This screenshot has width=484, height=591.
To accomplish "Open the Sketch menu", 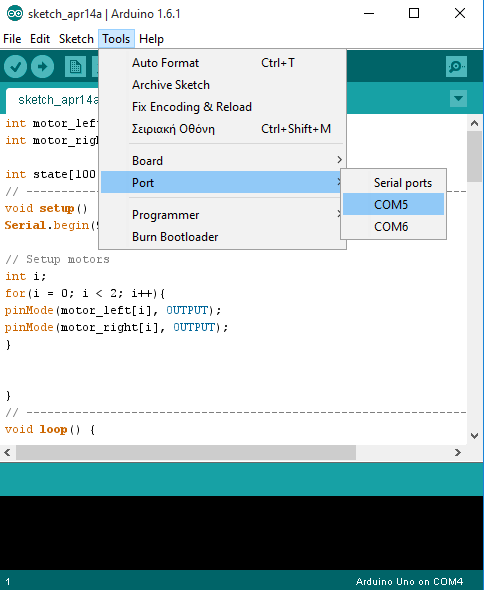I will [76, 39].
